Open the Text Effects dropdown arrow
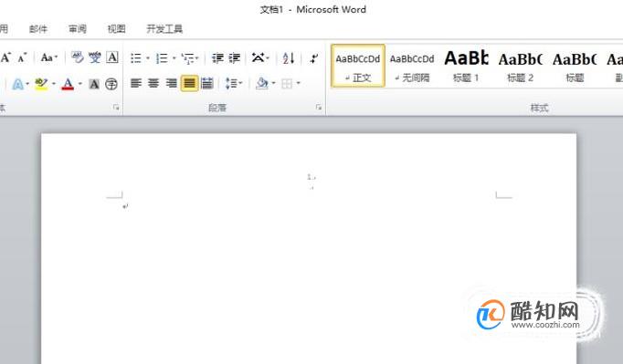623x364 pixels. click(x=27, y=84)
